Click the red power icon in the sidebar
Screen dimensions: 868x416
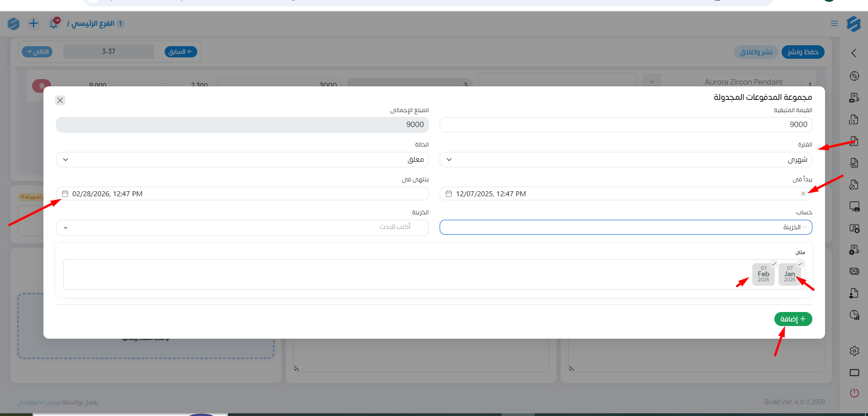click(x=854, y=393)
